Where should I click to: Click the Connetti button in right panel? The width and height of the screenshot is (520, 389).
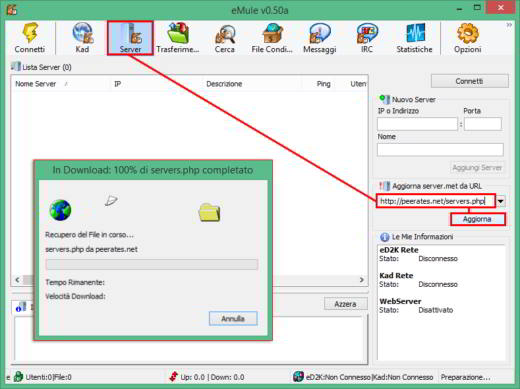point(470,81)
